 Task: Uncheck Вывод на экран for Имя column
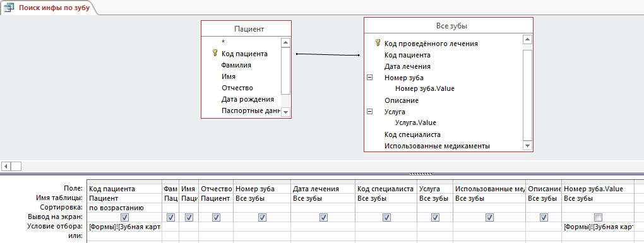pos(189,217)
